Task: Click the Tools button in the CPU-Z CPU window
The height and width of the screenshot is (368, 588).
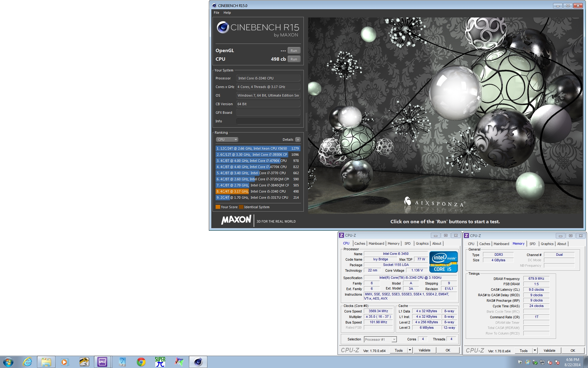Action: coord(399,350)
